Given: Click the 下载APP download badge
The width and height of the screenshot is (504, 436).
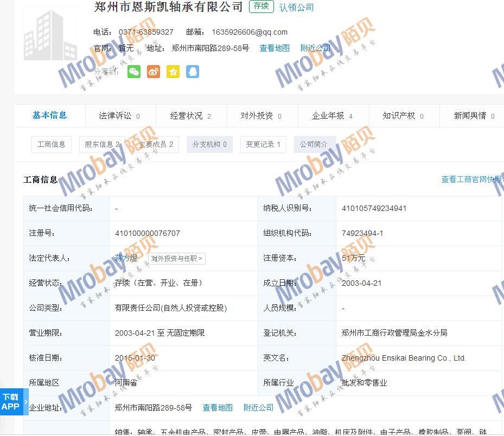Looking at the screenshot, I should click(x=11, y=402).
